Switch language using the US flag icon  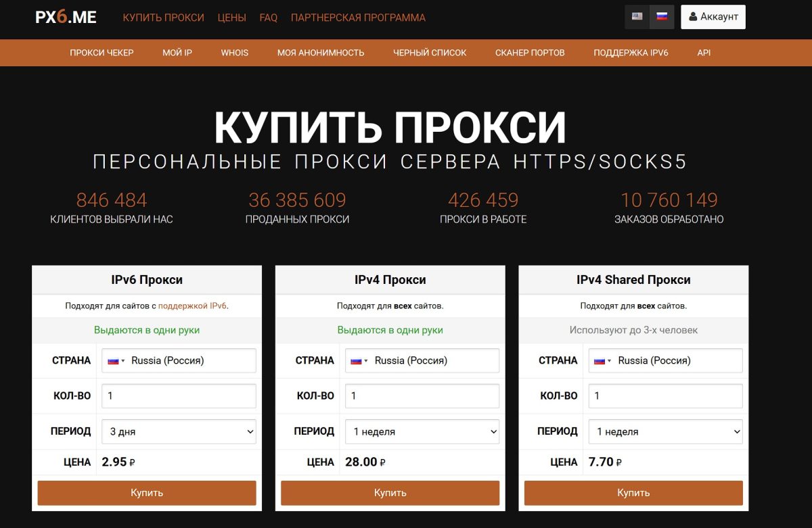(x=637, y=17)
